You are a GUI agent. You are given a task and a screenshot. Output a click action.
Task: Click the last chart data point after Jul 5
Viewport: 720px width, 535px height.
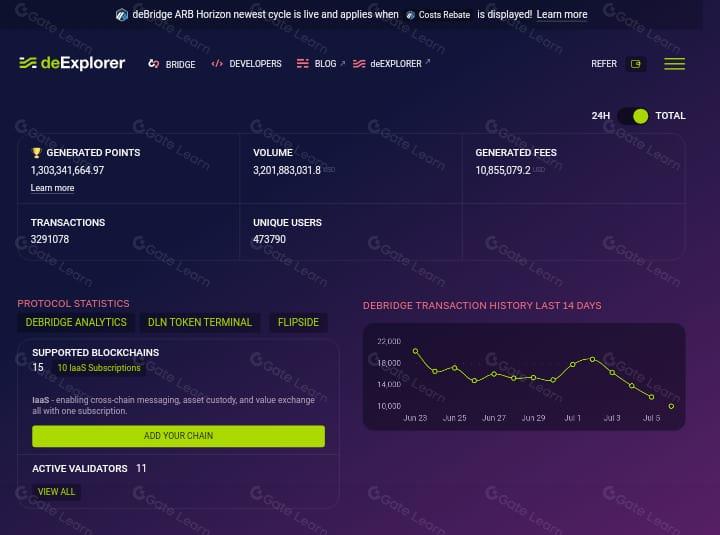(x=671, y=406)
